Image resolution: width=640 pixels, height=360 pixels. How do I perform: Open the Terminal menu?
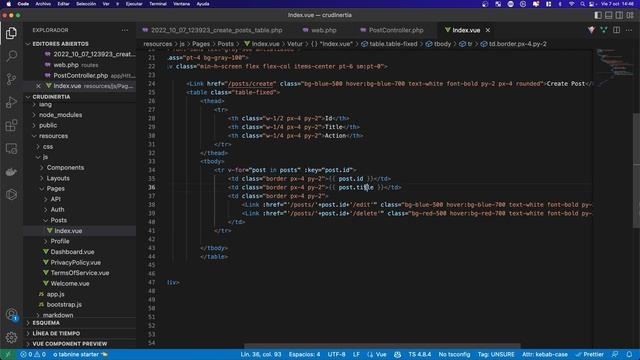coord(158,4)
